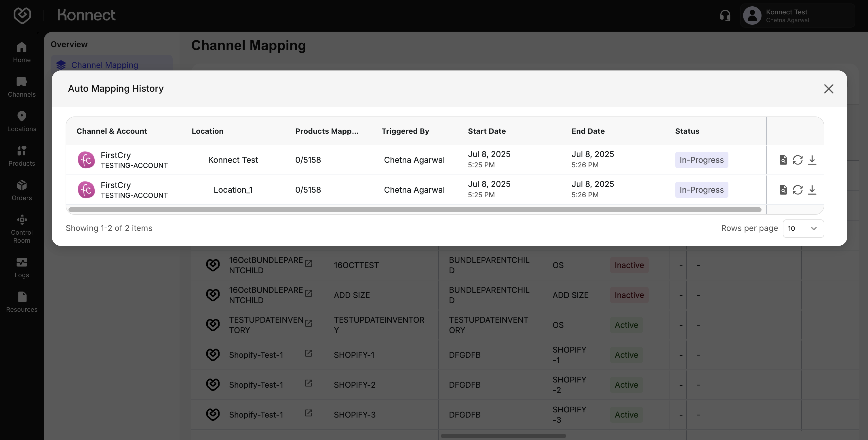This screenshot has height=440, width=868.
Task: Click In-Progress status for Location_1 row
Action: pos(702,190)
